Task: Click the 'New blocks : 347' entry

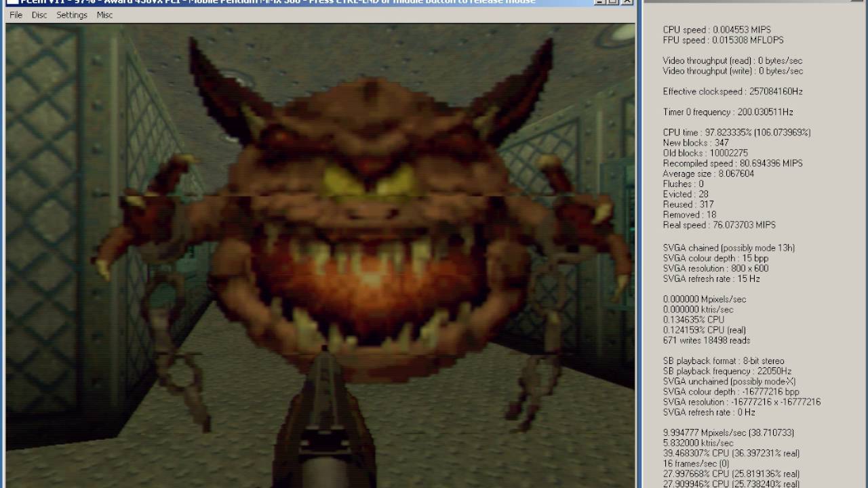Action: click(x=696, y=142)
